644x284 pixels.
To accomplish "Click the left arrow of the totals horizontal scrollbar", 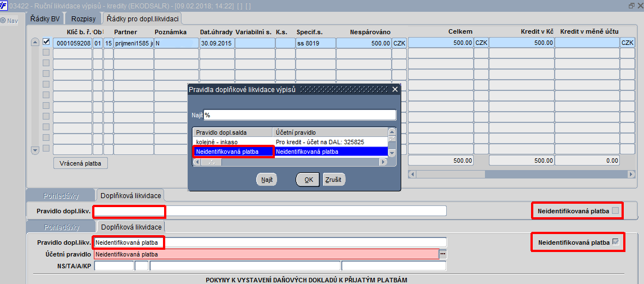I will click(x=411, y=175).
